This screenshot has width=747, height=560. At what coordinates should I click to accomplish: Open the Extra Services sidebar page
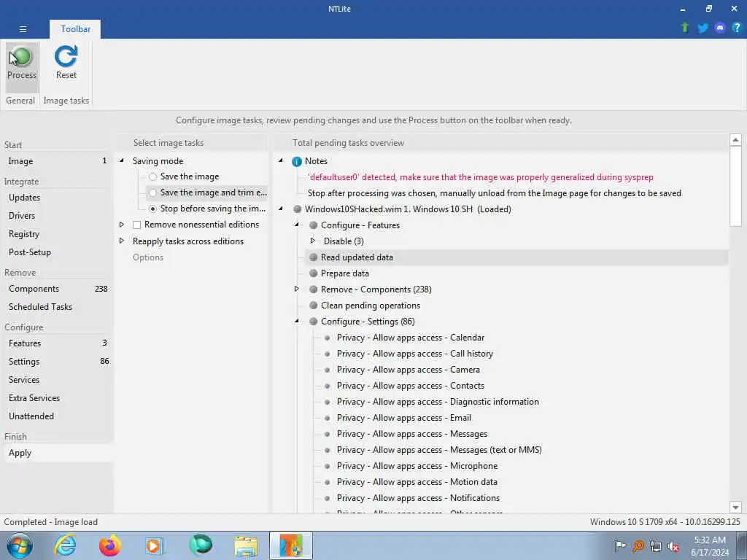pyautogui.click(x=57, y=398)
